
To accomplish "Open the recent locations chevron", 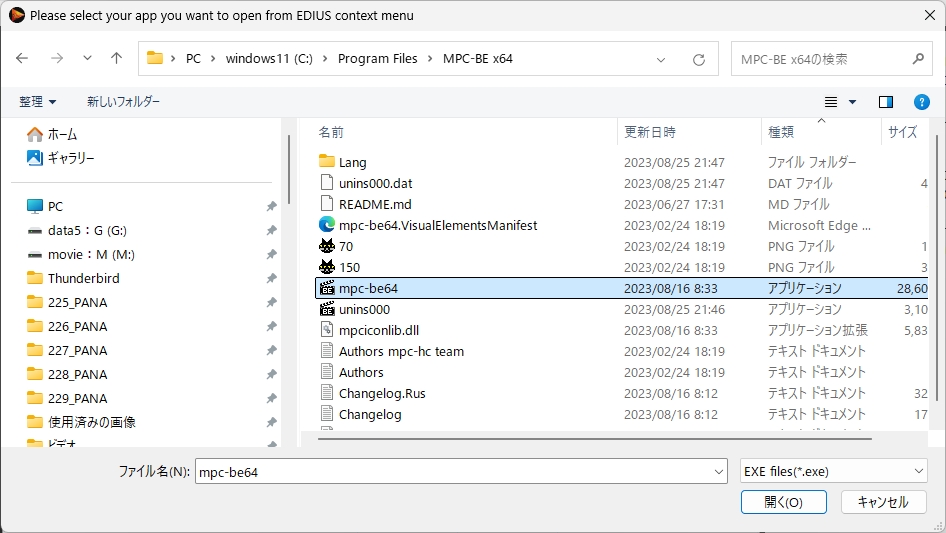I will [x=87, y=59].
